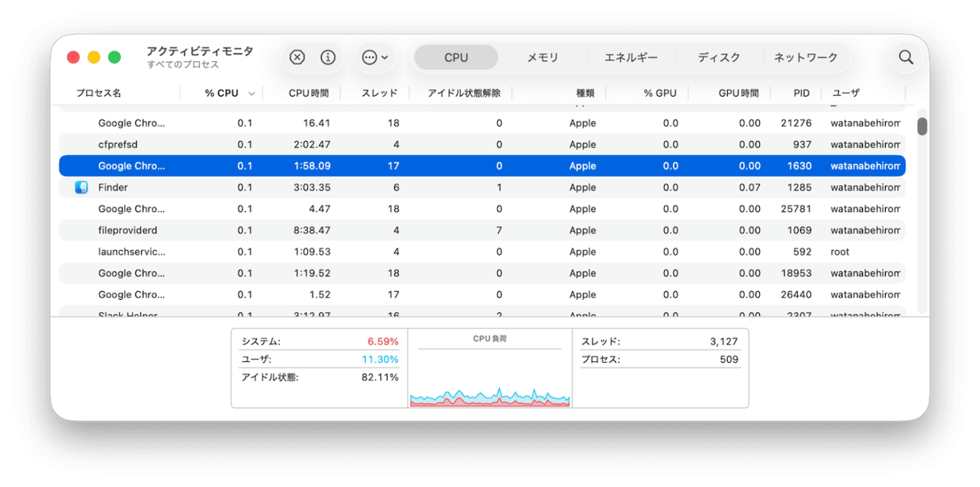The image size is (980, 487).
Task: Minimize window with yellow button
Action: click(93, 57)
